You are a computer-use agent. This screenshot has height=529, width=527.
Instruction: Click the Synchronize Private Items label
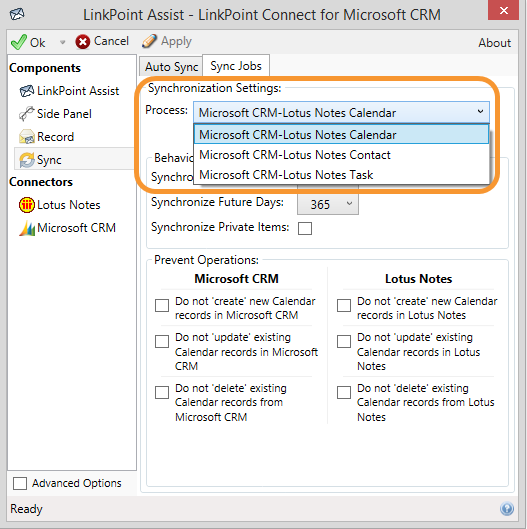coord(220,227)
